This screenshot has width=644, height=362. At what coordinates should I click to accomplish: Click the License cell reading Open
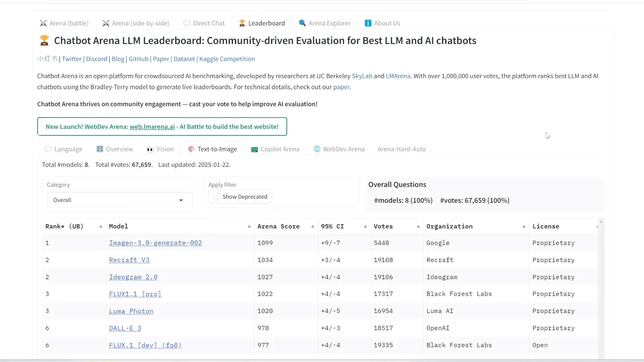click(540, 345)
